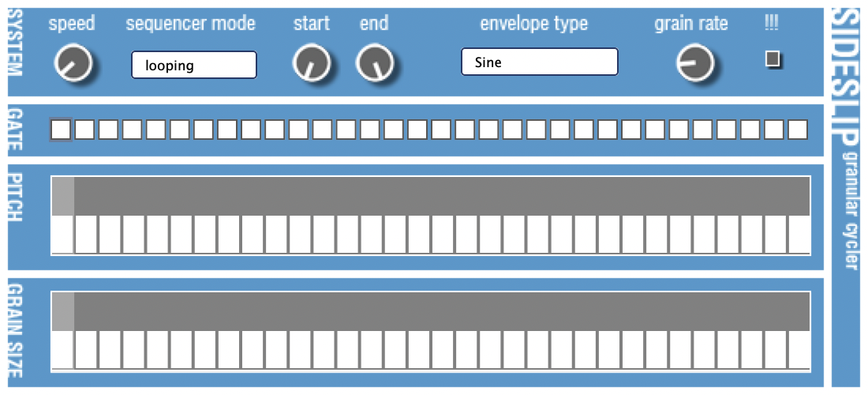868x395 pixels.
Task: Click the last pitch step slider column
Action: 799,234
